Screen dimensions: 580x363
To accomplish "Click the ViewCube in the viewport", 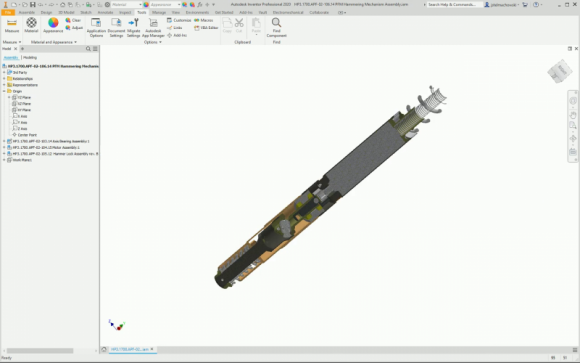I will [560, 71].
